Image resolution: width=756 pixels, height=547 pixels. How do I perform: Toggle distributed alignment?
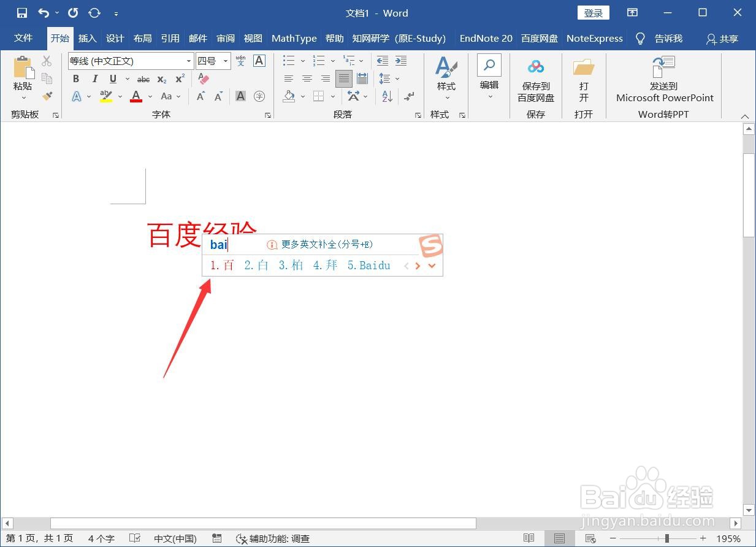tap(362, 78)
